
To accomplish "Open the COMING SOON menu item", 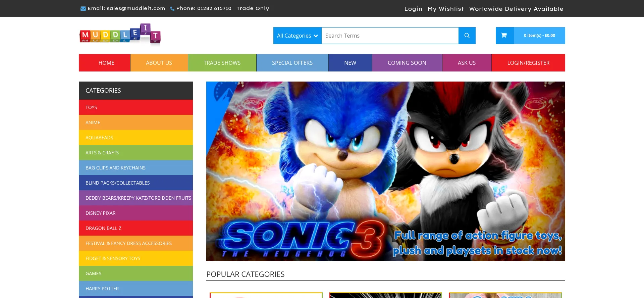I will pyautogui.click(x=407, y=63).
